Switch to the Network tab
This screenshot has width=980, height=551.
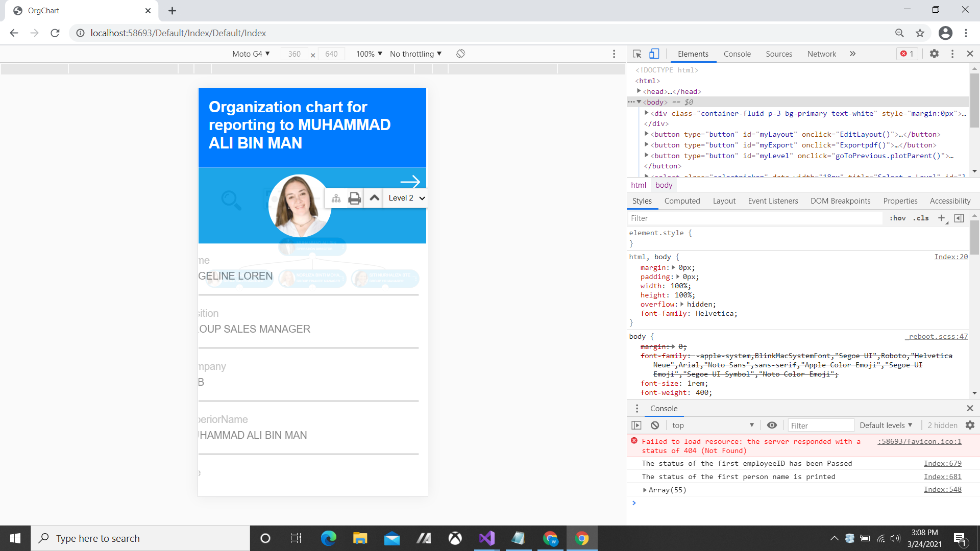pyautogui.click(x=821, y=54)
